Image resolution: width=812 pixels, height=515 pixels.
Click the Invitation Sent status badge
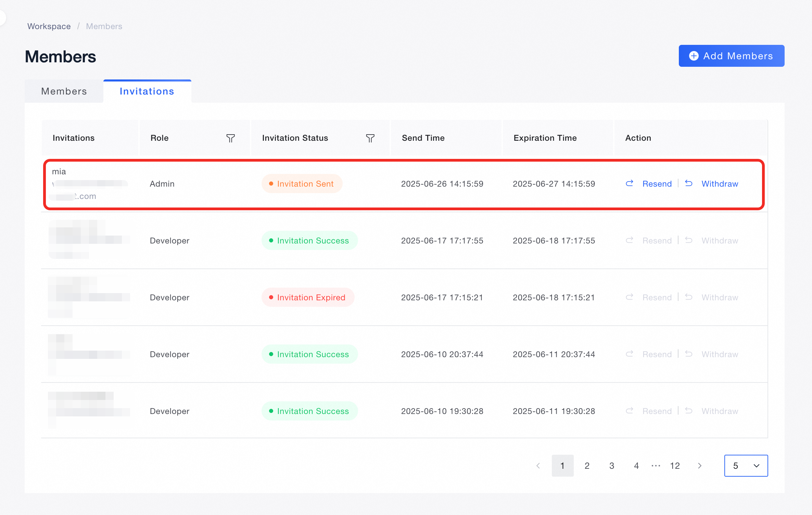coord(302,184)
